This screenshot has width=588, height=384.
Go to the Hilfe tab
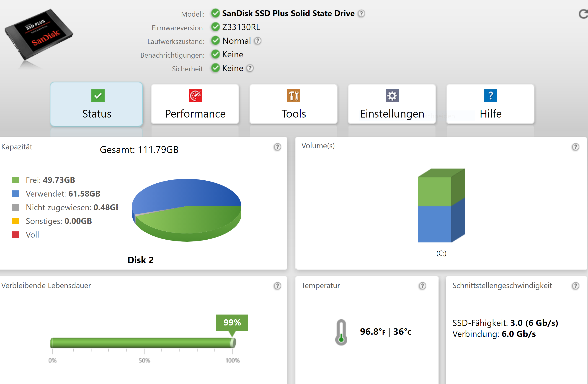tap(490, 104)
